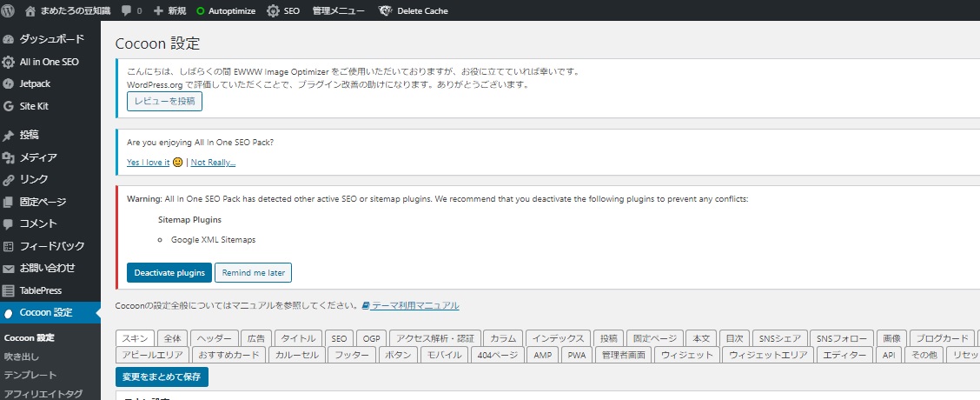The height and width of the screenshot is (400, 980).
Task: Open the テーマ利用マニュアル link
Action: click(x=415, y=305)
